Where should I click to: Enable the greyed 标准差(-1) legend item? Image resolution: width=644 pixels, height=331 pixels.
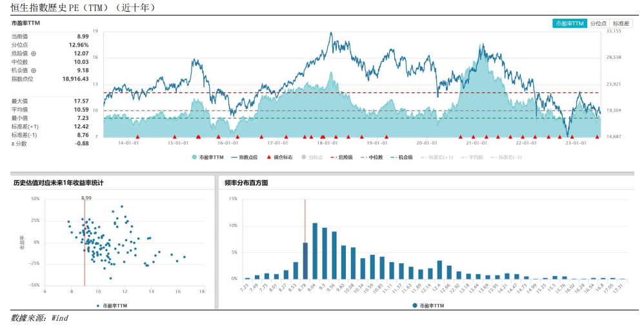[506, 157]
